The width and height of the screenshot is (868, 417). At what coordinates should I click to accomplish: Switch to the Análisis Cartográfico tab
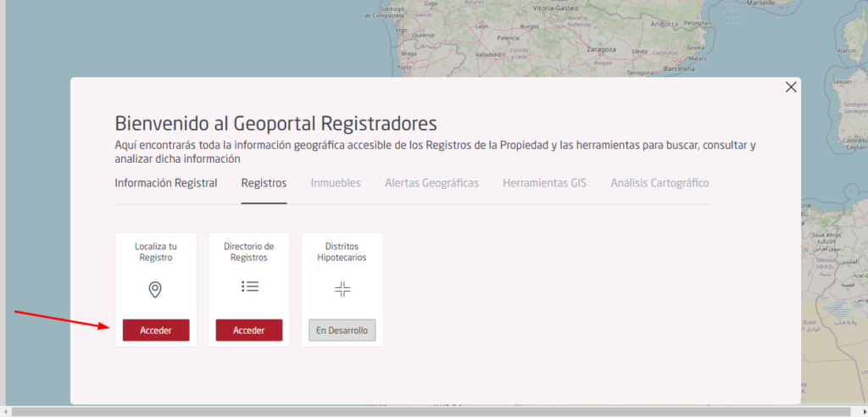659,183
